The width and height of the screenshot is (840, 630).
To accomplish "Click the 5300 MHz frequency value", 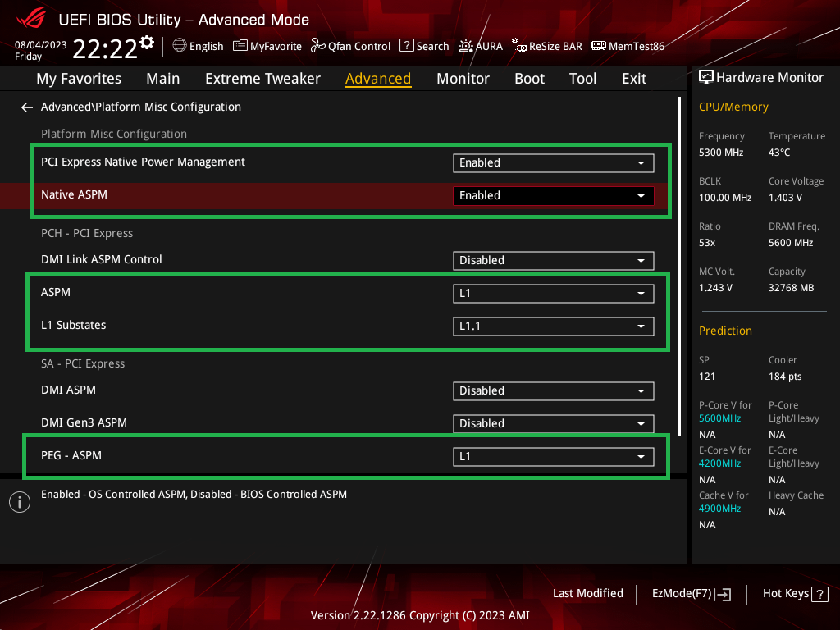I will (721, 153).
